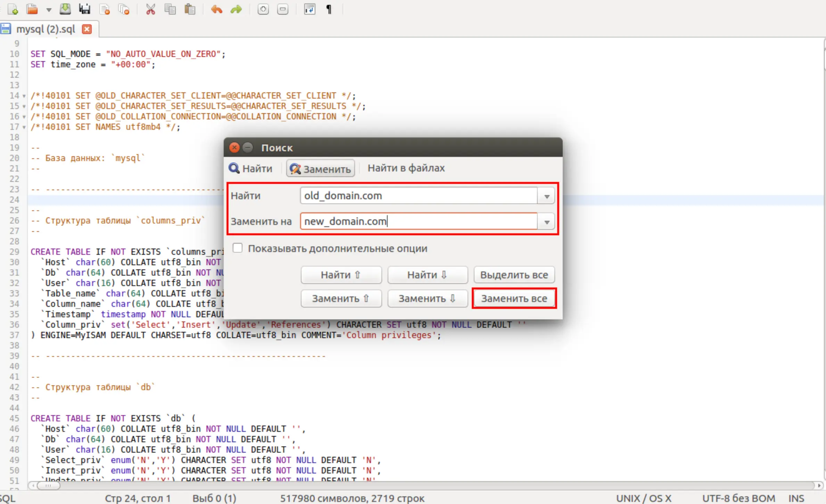The height and width of the screenshot is (504, 826).
Task: Click 517980 символов, 2719 строк status
Action: pos(352,498)
